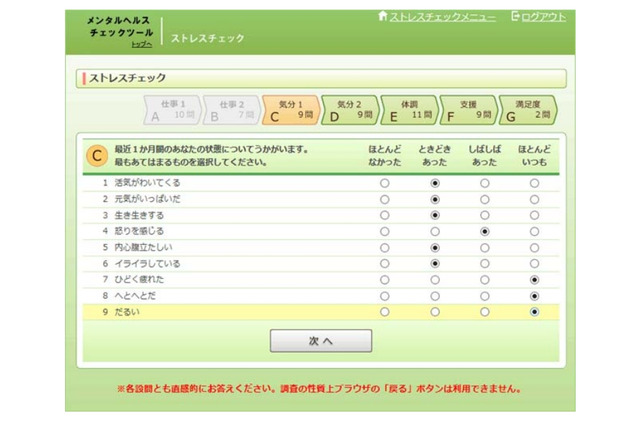The height and width of the screenshot is (426, 640).
Task: Click the orange C section badge icon
Action: (97, 155)
